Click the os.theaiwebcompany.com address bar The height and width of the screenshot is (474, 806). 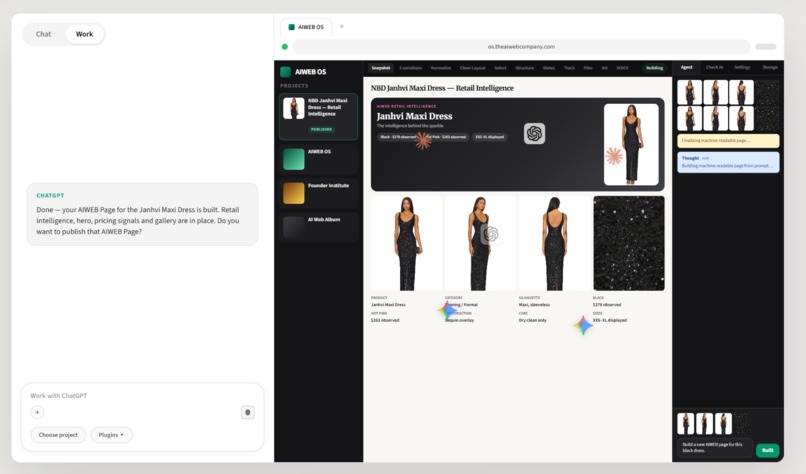(521, 46)
